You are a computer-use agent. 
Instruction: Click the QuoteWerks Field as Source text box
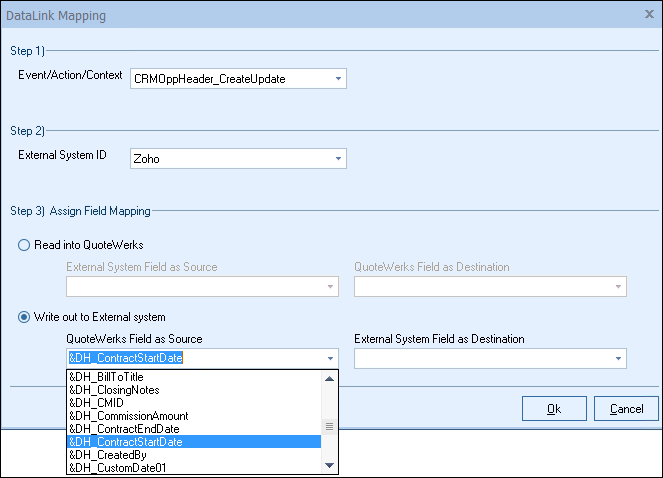click(x=190, y=358)
